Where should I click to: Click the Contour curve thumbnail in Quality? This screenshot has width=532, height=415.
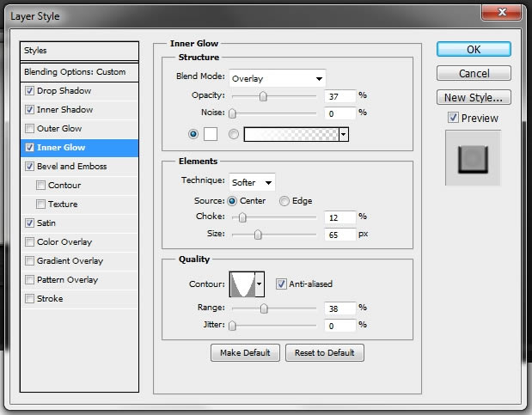(242, 284)
